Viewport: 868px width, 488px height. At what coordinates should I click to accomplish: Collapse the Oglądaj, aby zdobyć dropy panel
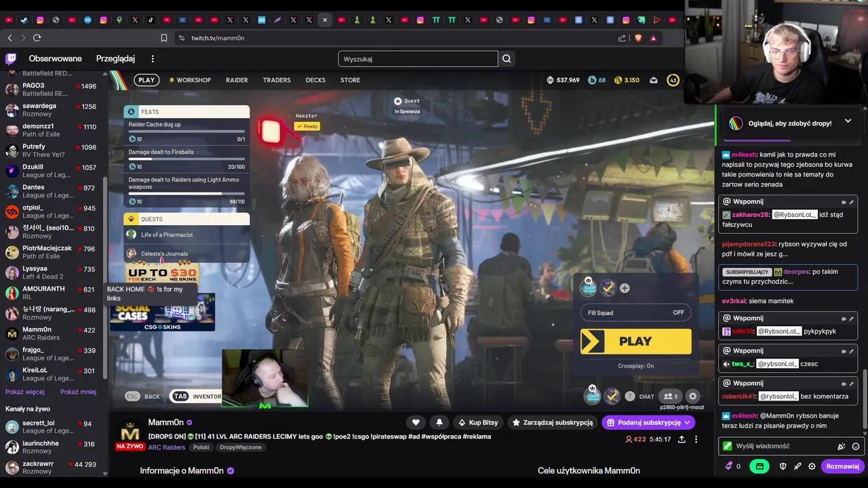click(848, 121)
